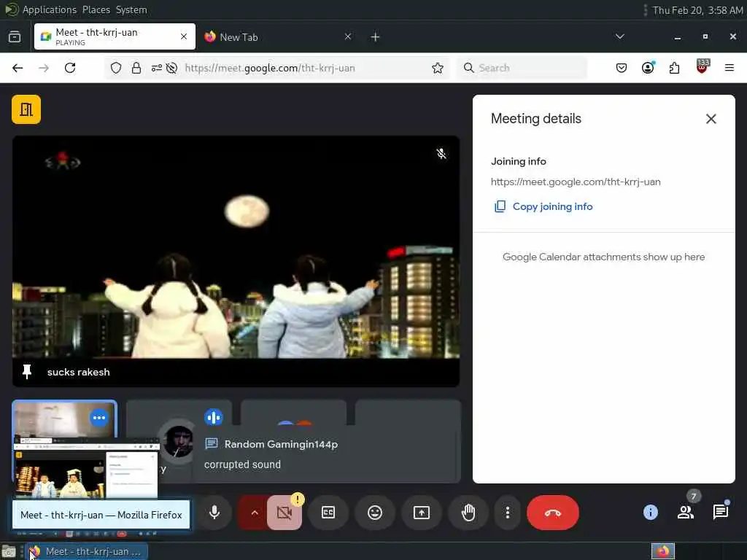The image size is (747, 560).
Task: Close the New Tab tab
Action: [348, 36]
